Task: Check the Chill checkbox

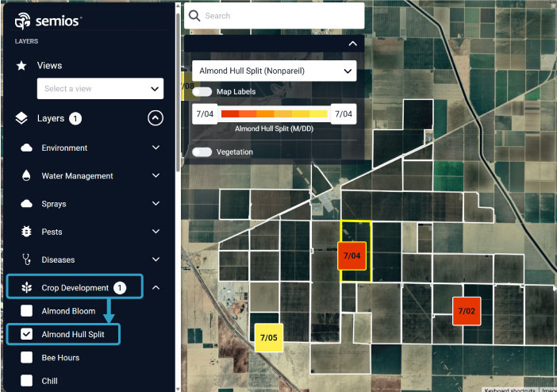Action: pos(27,381)
